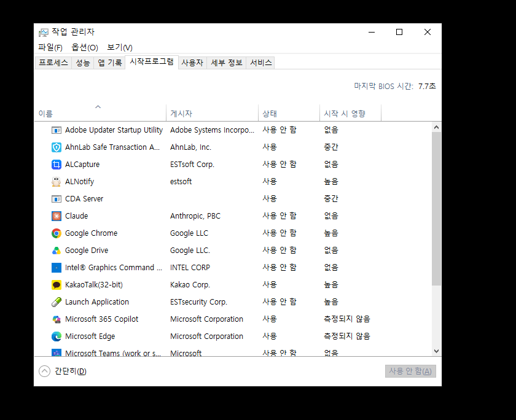The height and width of the screenshot is (420, 516).
Task: Click the Adobe Updater Startup Utility icon
Action: [57, 130]
